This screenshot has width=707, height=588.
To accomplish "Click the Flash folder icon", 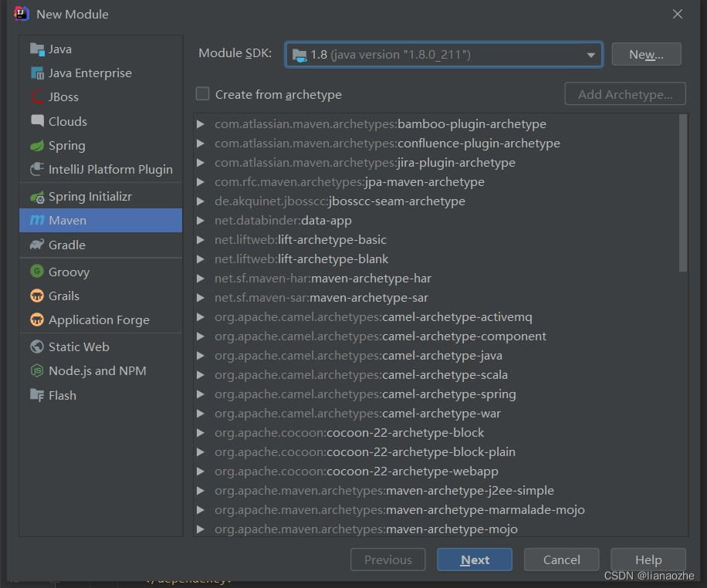I will (37, 395).
